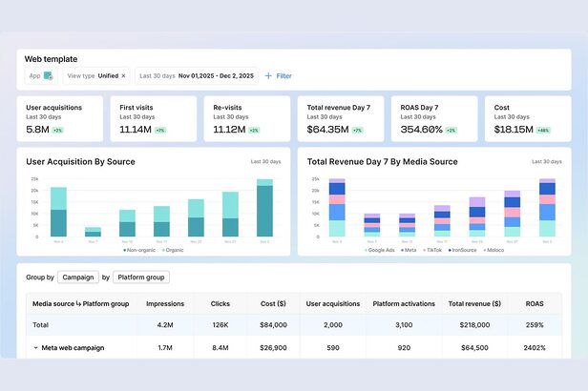Click User Acquisition By Source chart title
Viewport: 588px width, 391px height.
(80, 161)
